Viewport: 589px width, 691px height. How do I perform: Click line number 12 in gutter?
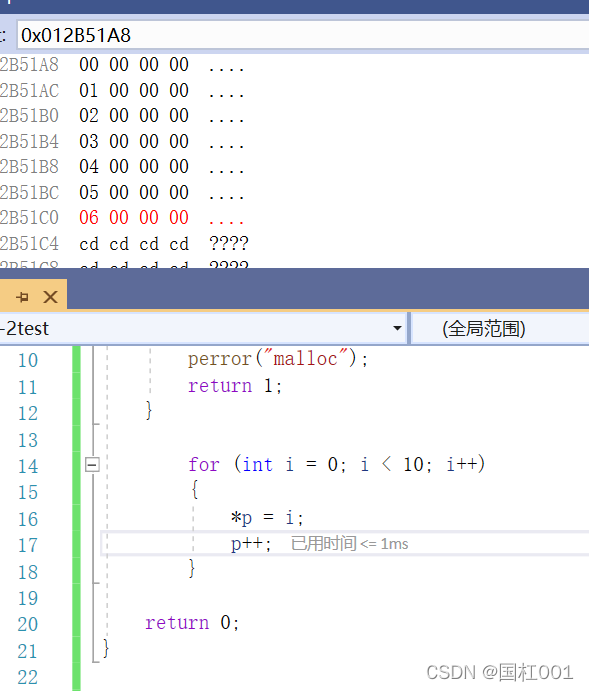coord(28,413)
